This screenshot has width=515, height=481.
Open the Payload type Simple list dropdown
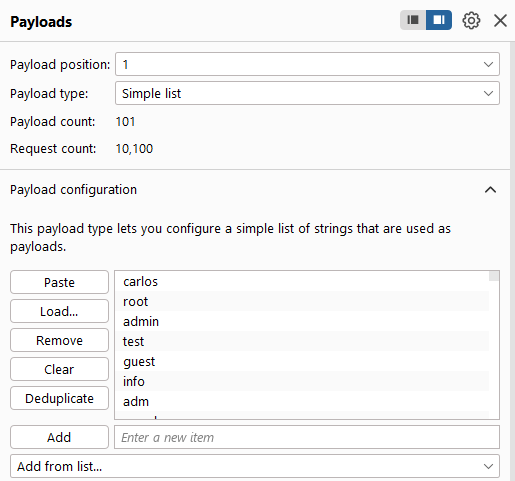coord(307,93)
